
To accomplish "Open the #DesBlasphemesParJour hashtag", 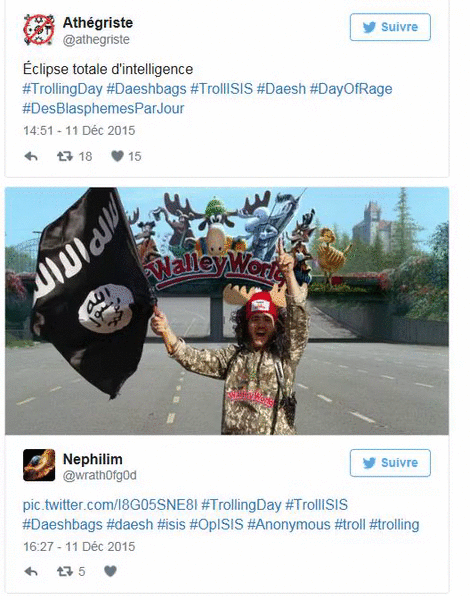I will tap(103, 109).
